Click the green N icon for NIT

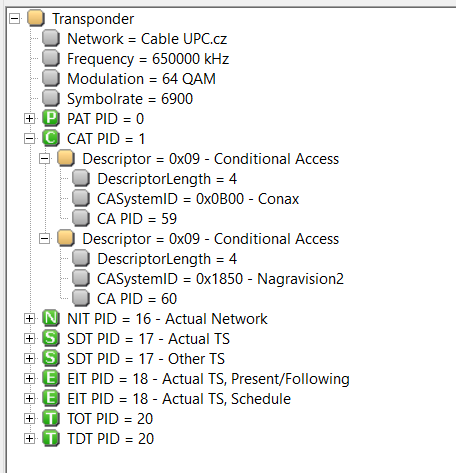click(x=51, y=319)
